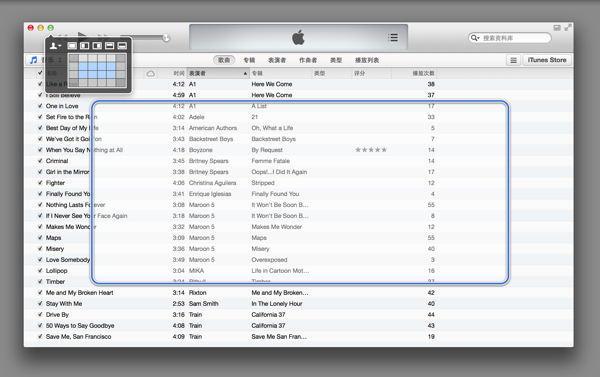Select the left-half window layout icon
Viewport: 600px width, 377px height.
(85, 46)
